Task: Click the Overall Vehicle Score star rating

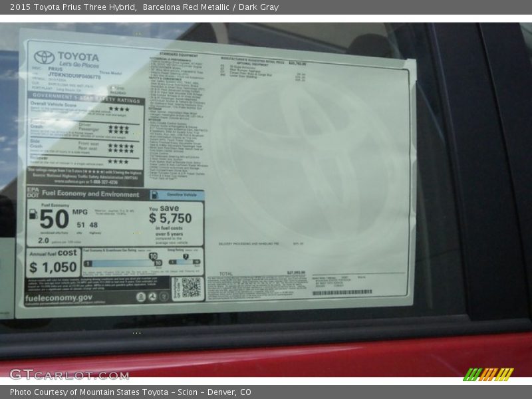Action: (119, 108)
